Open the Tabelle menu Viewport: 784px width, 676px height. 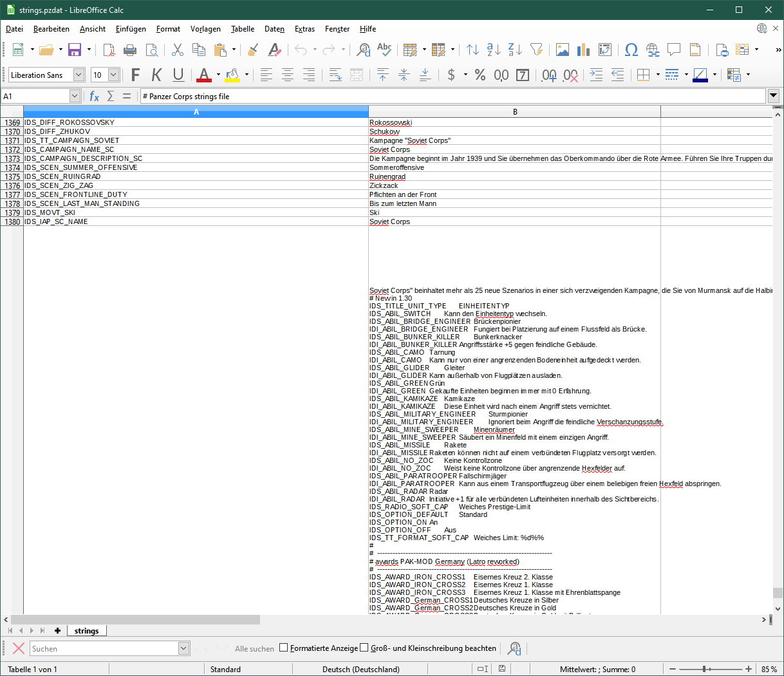tap(243, 29)
